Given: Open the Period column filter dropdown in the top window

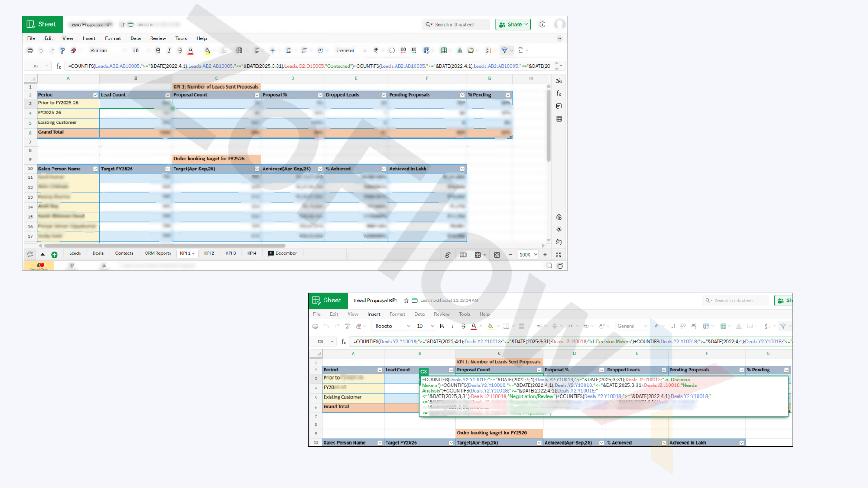Looking at the screenshot, I should [95, 95].
